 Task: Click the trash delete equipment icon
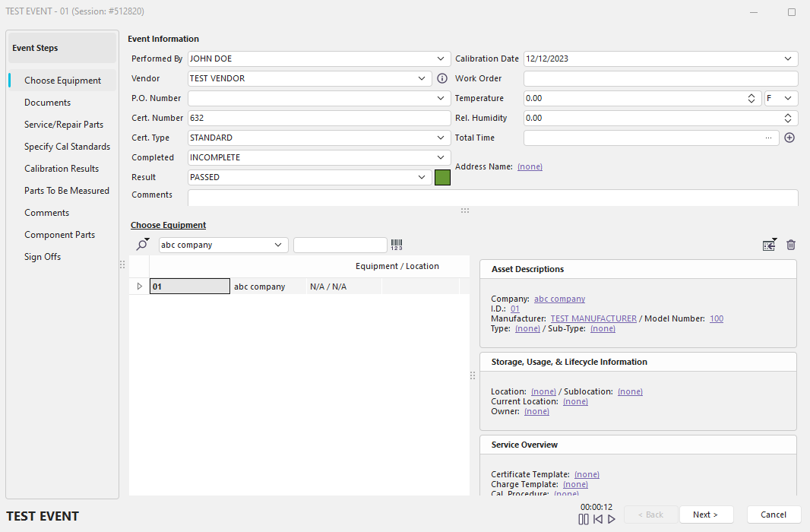point(791,245)
